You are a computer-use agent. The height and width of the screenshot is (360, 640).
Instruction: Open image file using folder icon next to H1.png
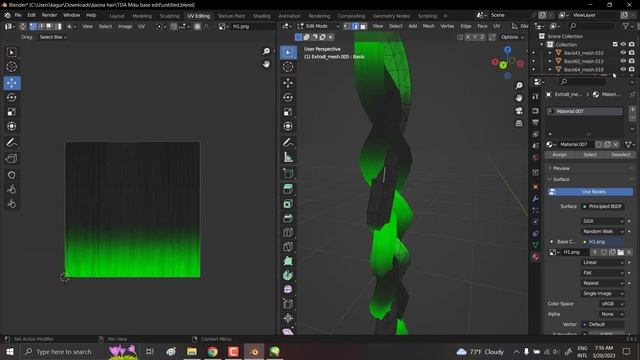coord(621,252)
